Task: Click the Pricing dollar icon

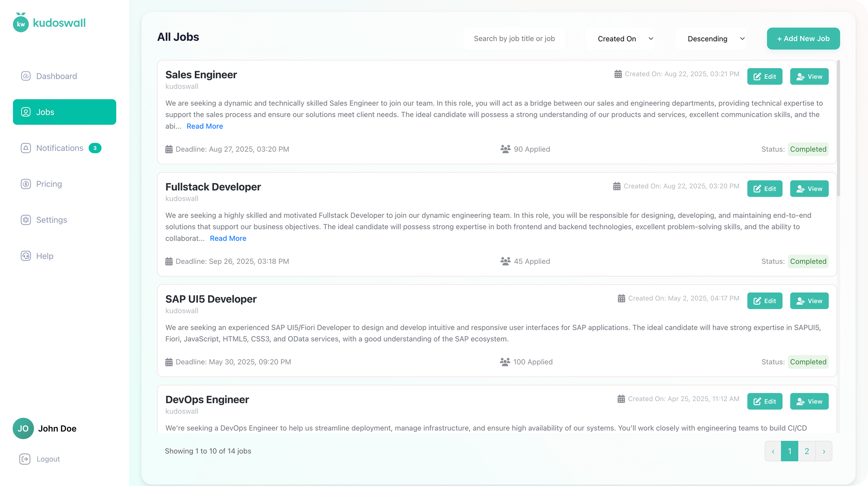Action: pos(26,184)
